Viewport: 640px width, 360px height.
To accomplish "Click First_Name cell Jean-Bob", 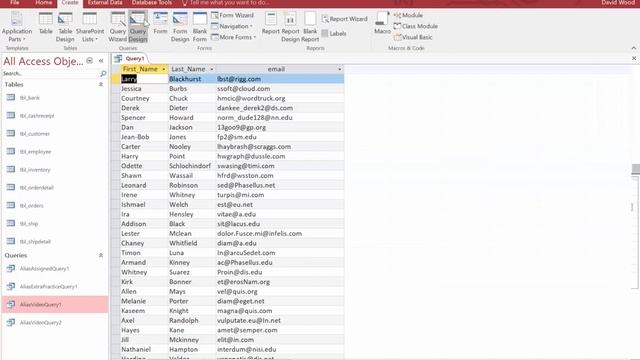I will point(144,137).
